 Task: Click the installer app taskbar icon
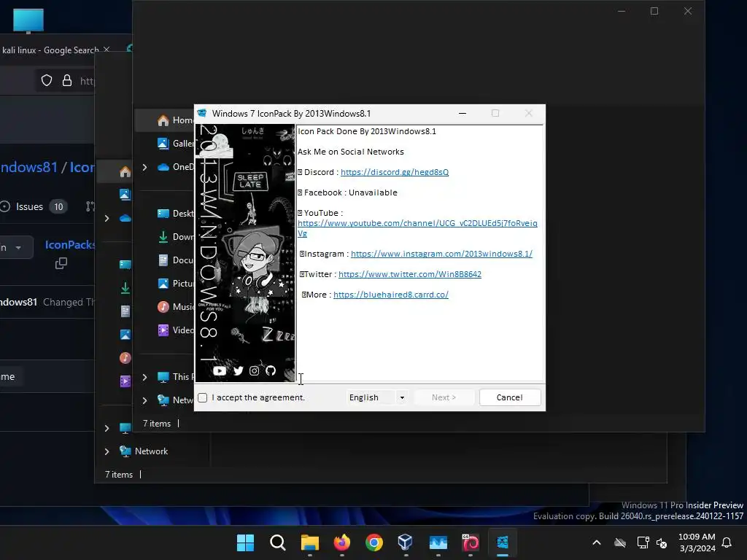pos(503,542)
